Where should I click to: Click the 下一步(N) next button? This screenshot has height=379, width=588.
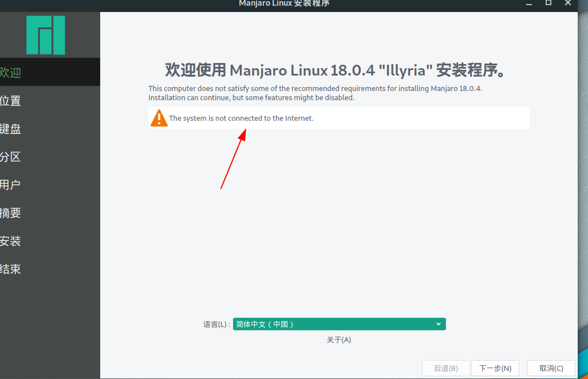(x=495, y=368)
